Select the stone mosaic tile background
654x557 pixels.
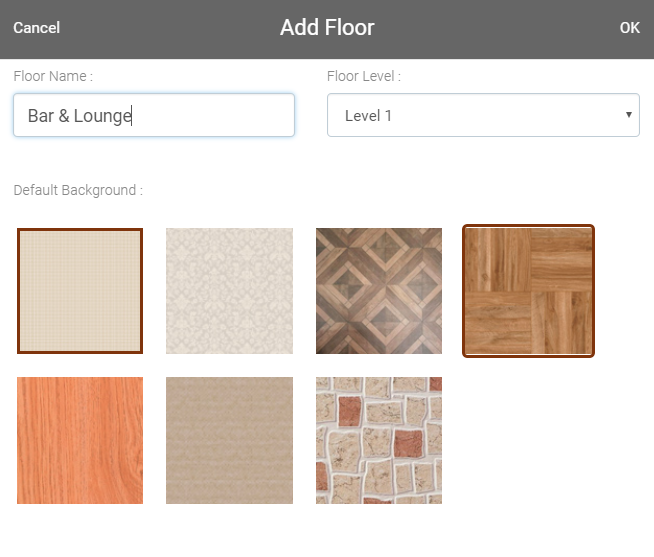[379, 440]
